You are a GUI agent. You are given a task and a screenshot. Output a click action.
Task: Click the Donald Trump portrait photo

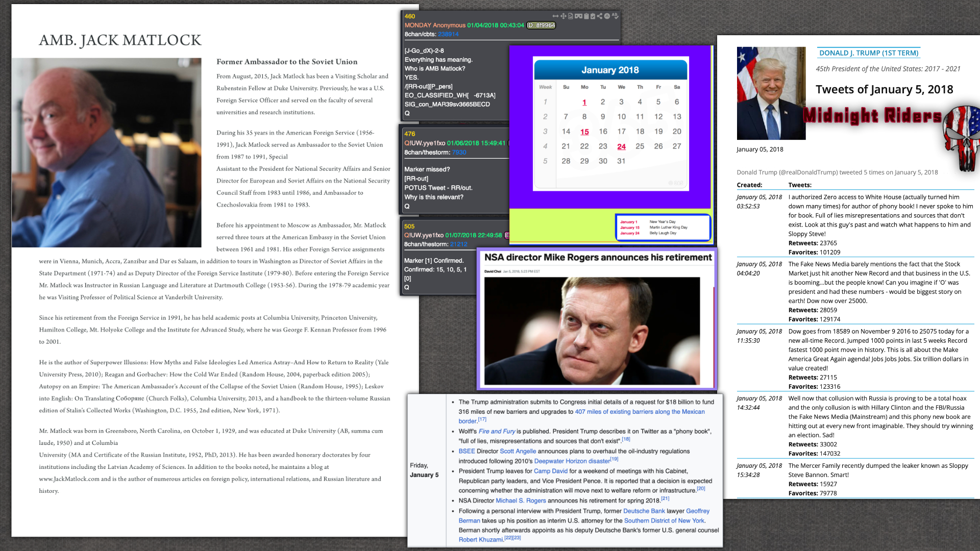pyautogui.click(x=771, y=93)
